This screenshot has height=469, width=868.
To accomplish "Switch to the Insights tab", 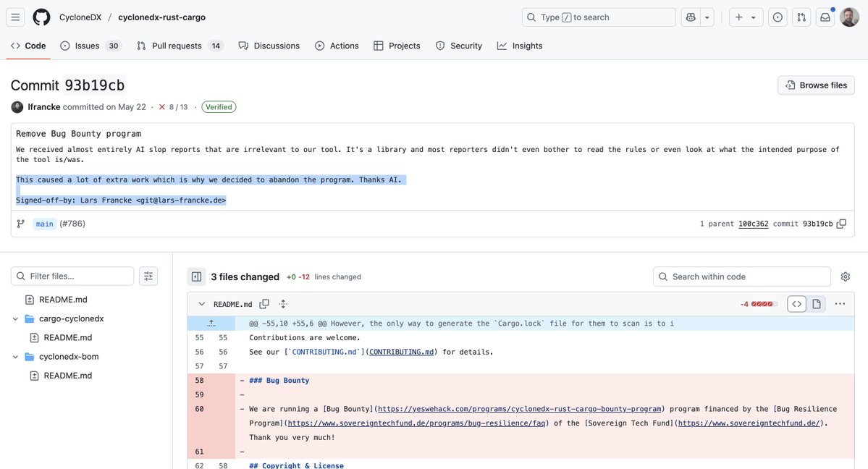I will (x=520, y=46).
